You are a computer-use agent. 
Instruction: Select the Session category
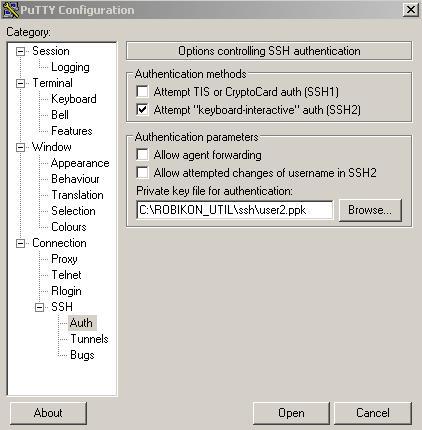(x=51, y=51)
